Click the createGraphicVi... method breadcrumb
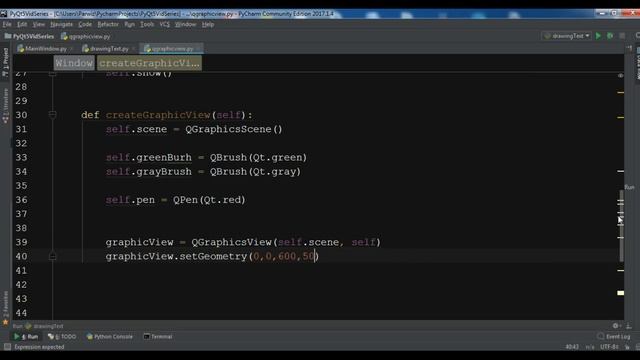The width and height of the screenshot is (640, 360). pos(149,63)
